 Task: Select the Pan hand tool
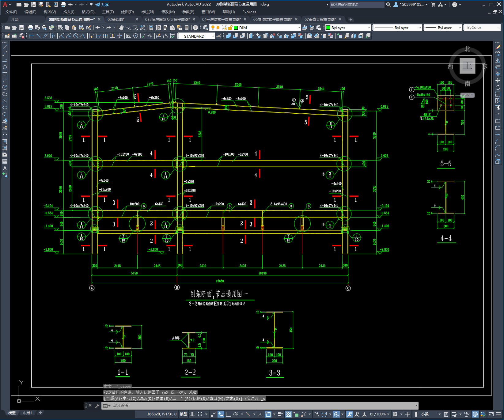point(121,28)
